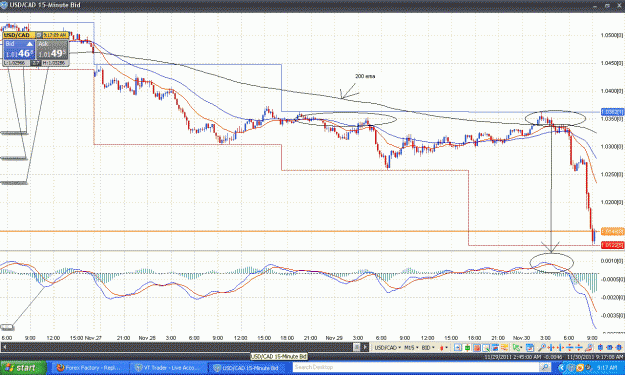Click the chart magnifier properties icon

(486, 348)
